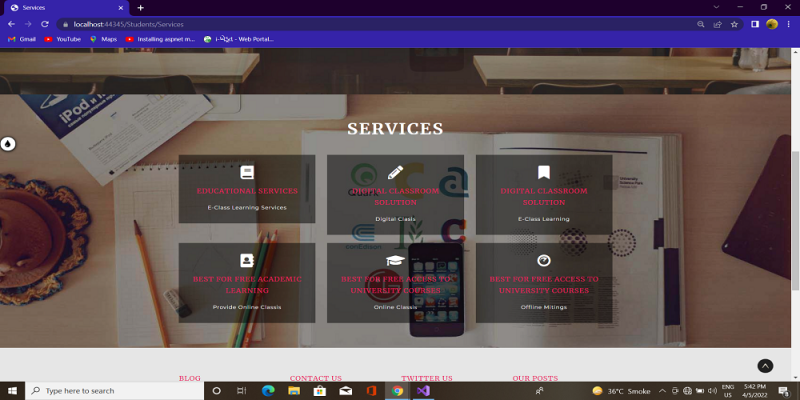Reload the Services page
This screenshot has height=400, width=800.
pyautogui.click(x=45, y=24)
